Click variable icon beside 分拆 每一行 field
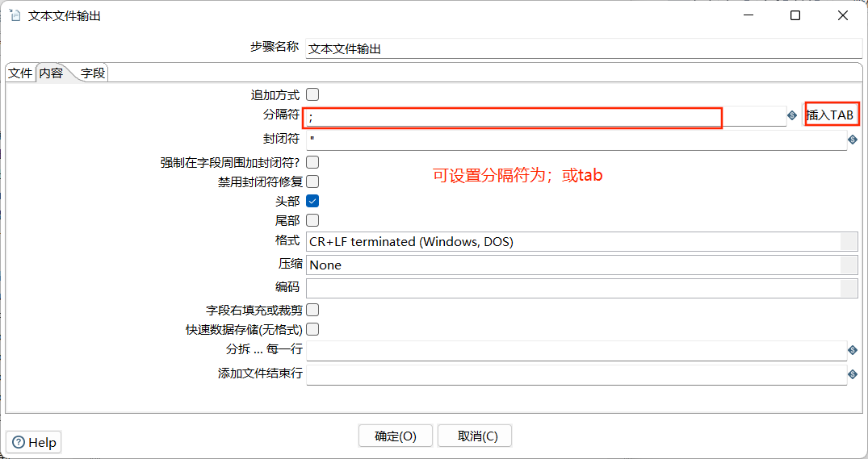The image size is (868, 459). (853, 350)
